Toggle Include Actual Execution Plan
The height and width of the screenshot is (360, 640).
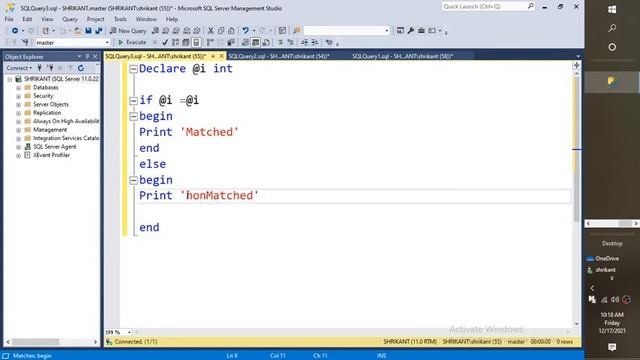[x=210, y=42]
